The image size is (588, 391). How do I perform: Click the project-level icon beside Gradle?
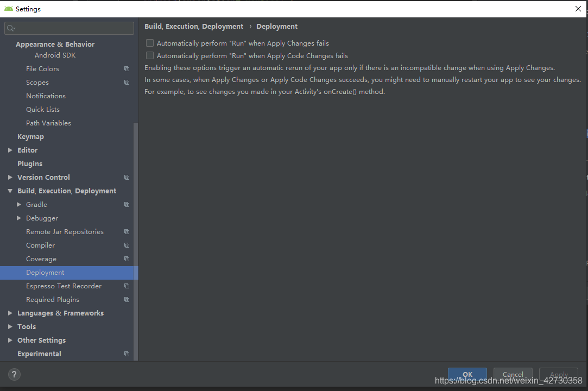click(x=127, y=205)
